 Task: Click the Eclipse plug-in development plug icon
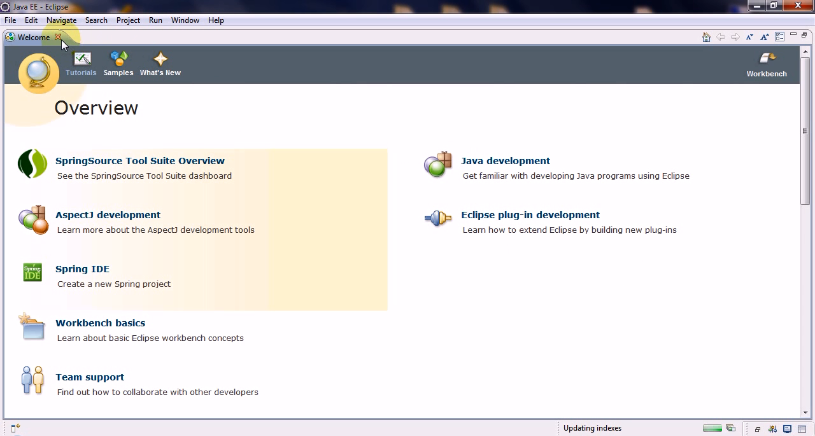pyautogui.click(x=438, y=218)
